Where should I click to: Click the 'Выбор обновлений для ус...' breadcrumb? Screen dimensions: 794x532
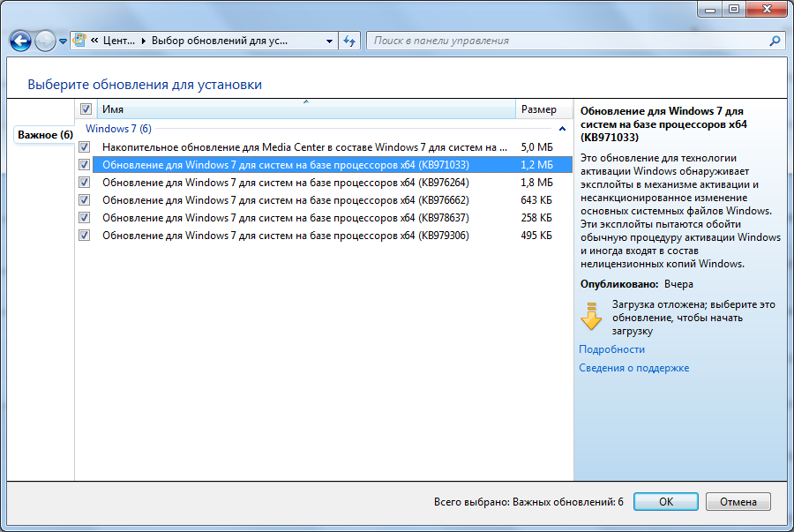[220, 41]
